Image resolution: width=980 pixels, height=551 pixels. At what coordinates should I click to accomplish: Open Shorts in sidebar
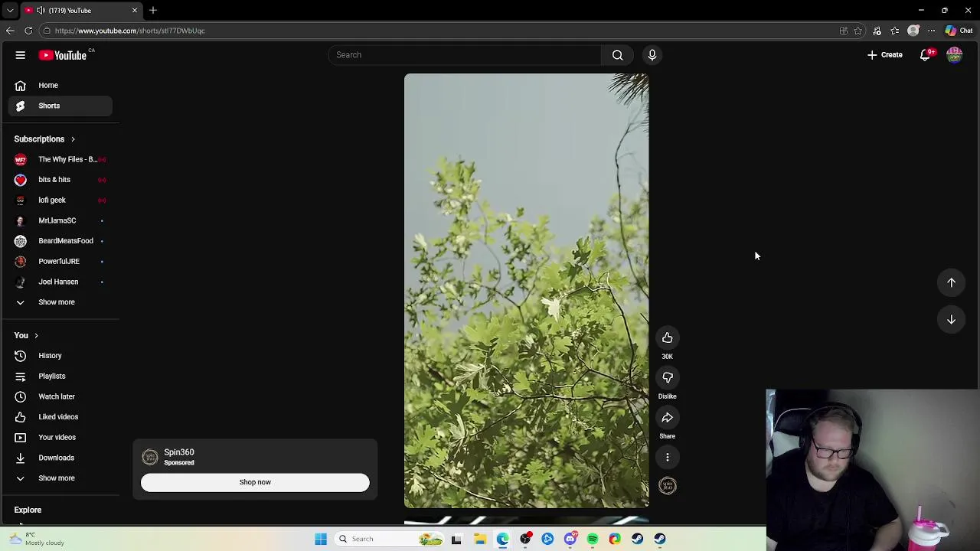[60, 106]
